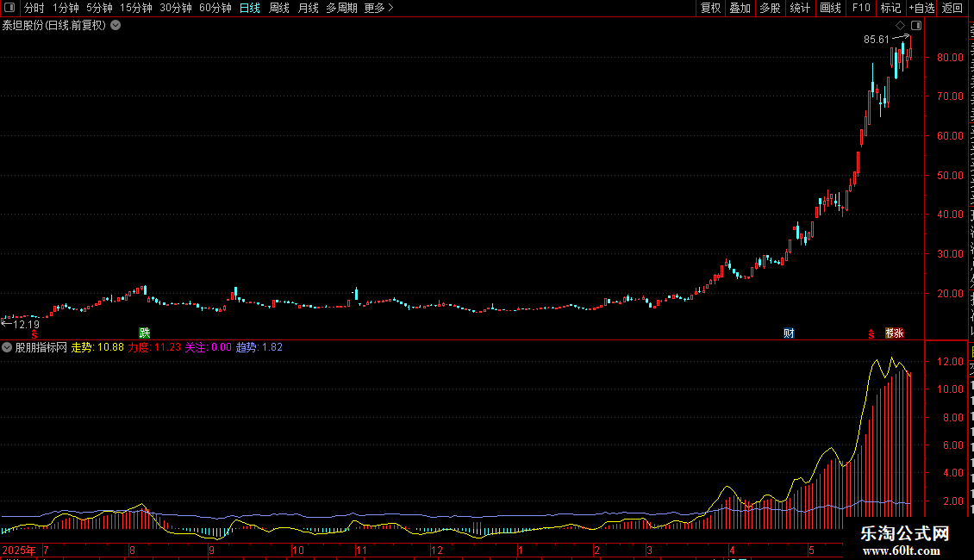Open the 复权 adjustment menu

click(710, 8)
